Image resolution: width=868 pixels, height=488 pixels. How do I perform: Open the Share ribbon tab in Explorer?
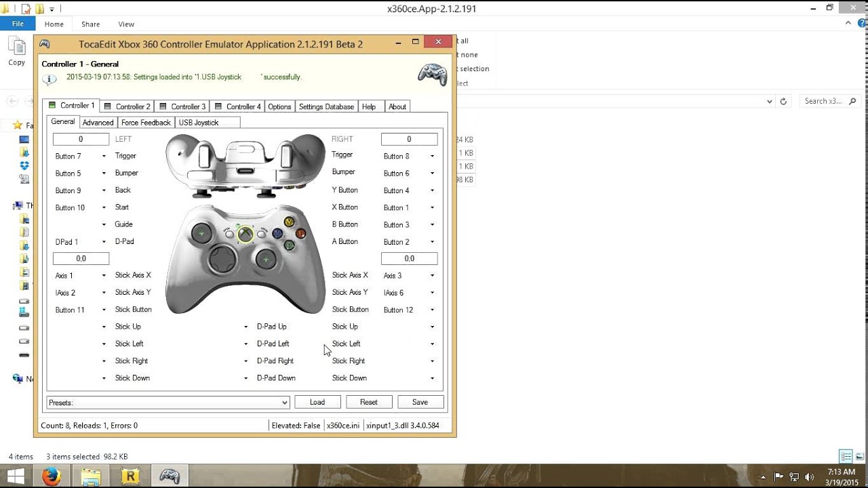pyautogui.click(x=91, y=24)
